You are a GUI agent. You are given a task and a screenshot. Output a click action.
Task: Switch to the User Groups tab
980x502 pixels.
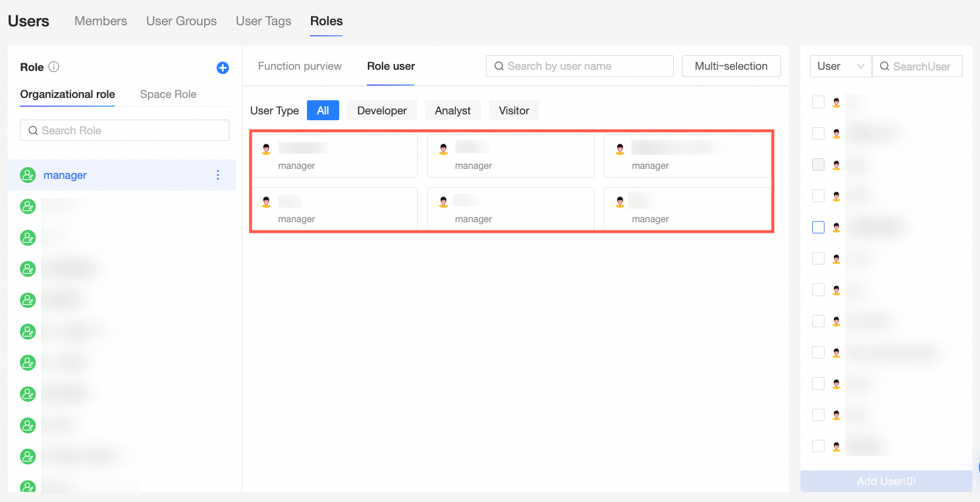coord(181,21)
